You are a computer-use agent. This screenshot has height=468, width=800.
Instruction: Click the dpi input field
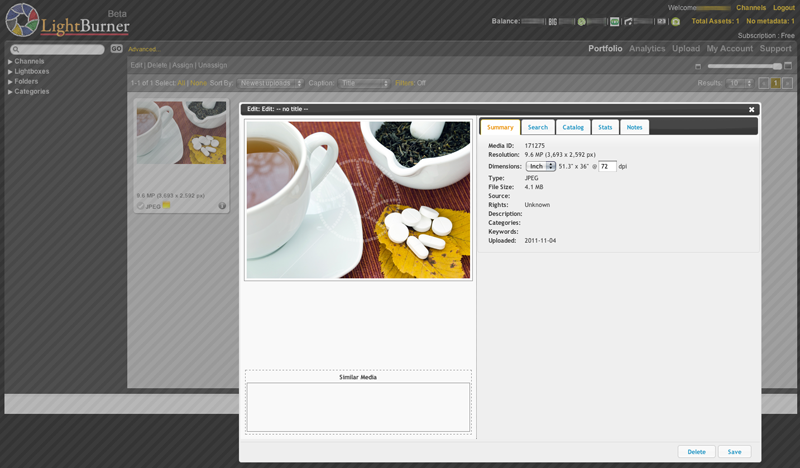(x=607, y=166)
